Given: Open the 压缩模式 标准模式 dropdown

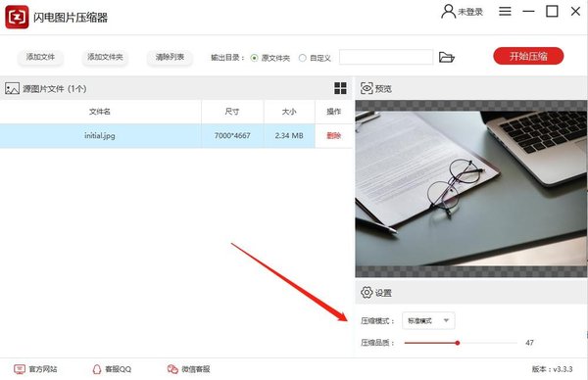Looking at the screenshot, I should [x=428, y=321].
